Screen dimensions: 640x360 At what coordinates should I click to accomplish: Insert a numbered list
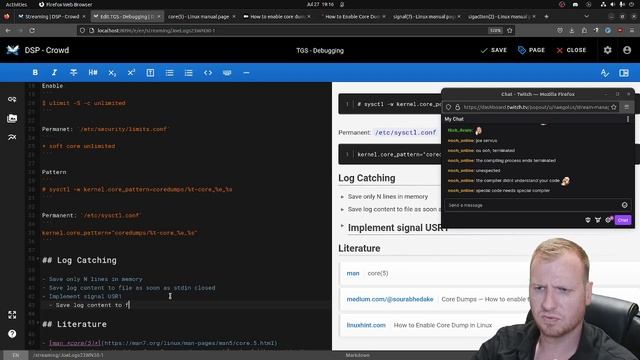(189, 73)
